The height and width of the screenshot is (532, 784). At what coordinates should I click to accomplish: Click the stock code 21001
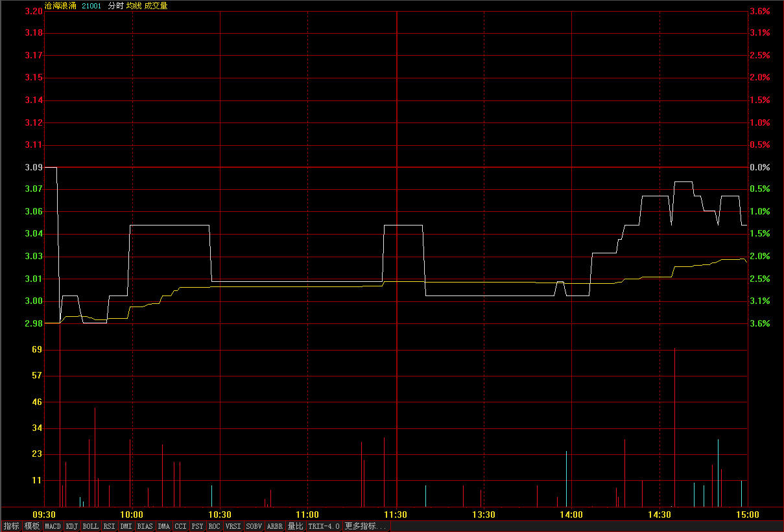coord(91,6)
